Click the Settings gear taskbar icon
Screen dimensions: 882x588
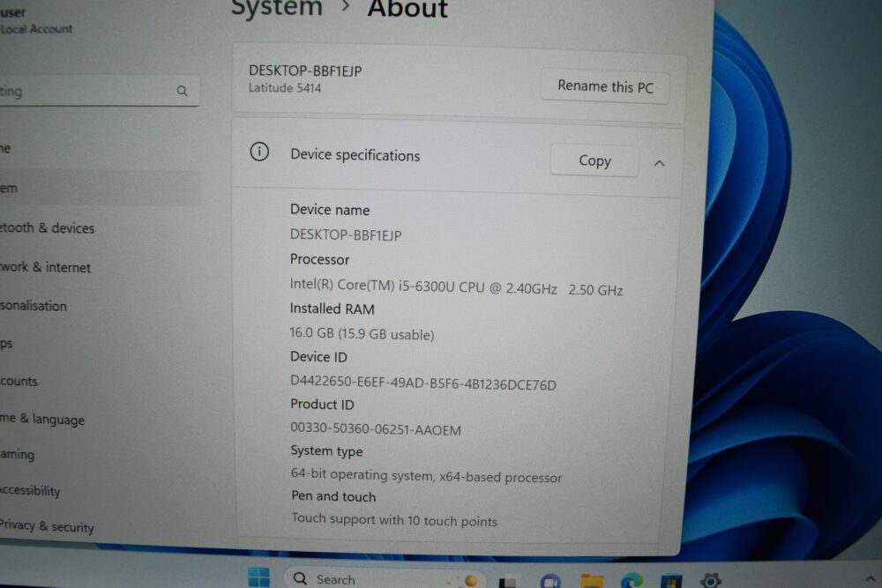pyautogui.click(x=710, y=580)
